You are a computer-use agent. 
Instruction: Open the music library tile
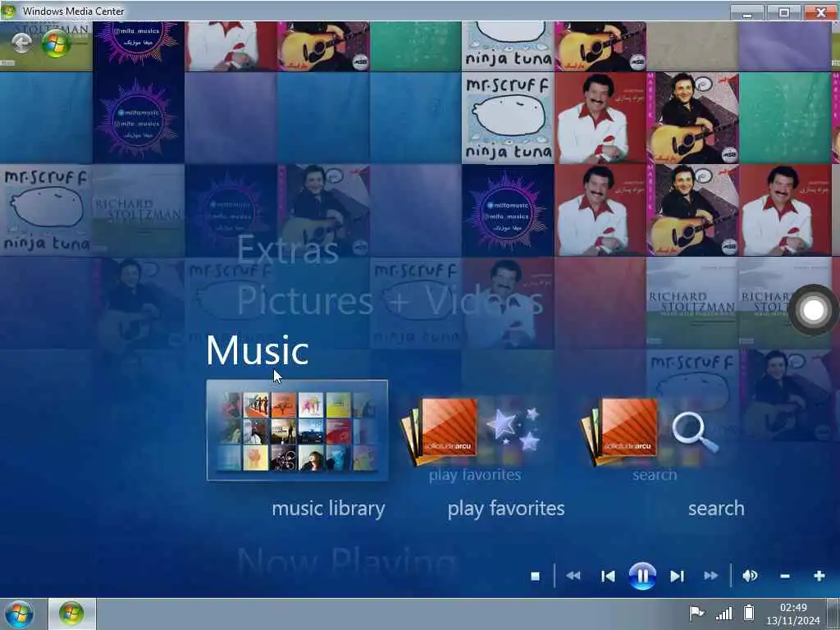[297, 430]
